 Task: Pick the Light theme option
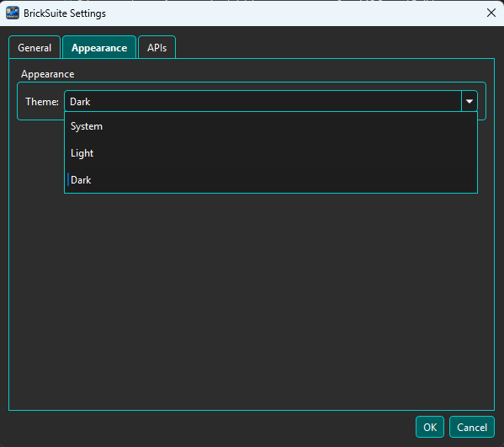coord(271,153)
